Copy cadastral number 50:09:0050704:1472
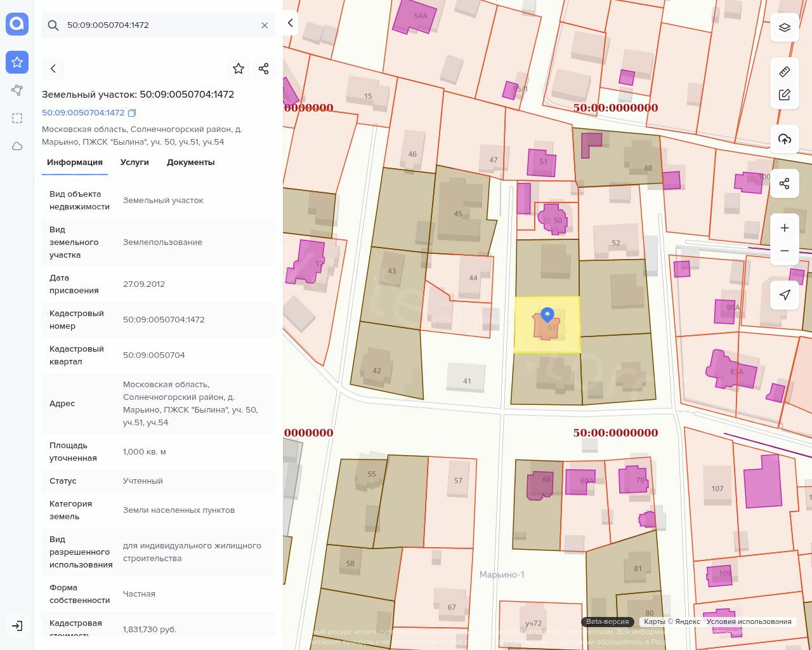This screenshot has height=650, width=812. click(x=132, y=113)
